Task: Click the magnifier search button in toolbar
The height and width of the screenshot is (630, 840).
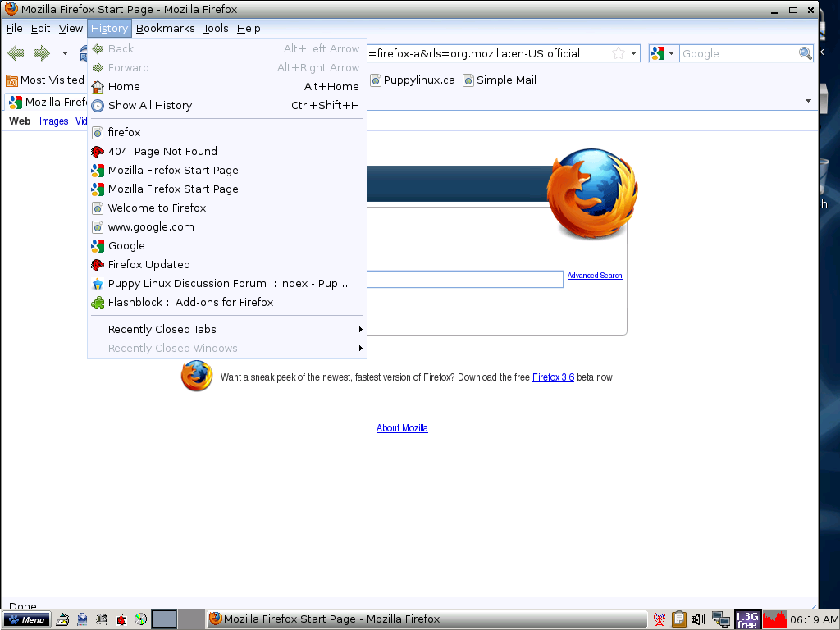Action: pyautogui.click(x=806, y=53)
